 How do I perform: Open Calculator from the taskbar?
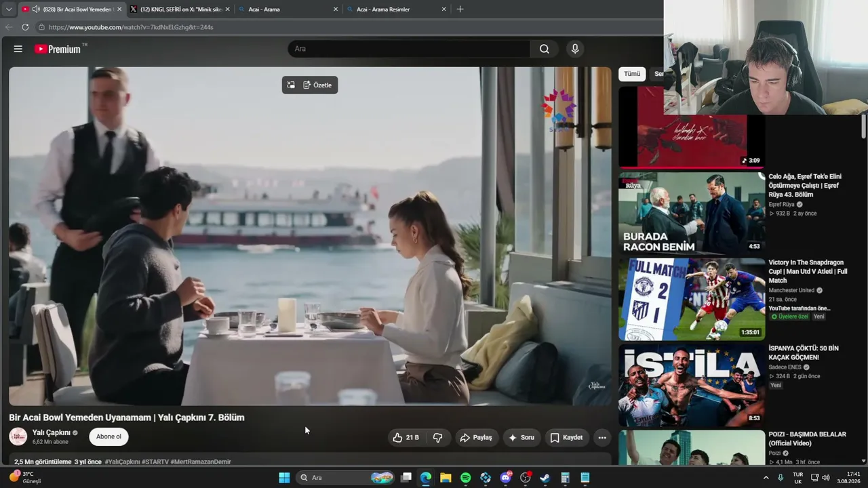tap(565, 478)
